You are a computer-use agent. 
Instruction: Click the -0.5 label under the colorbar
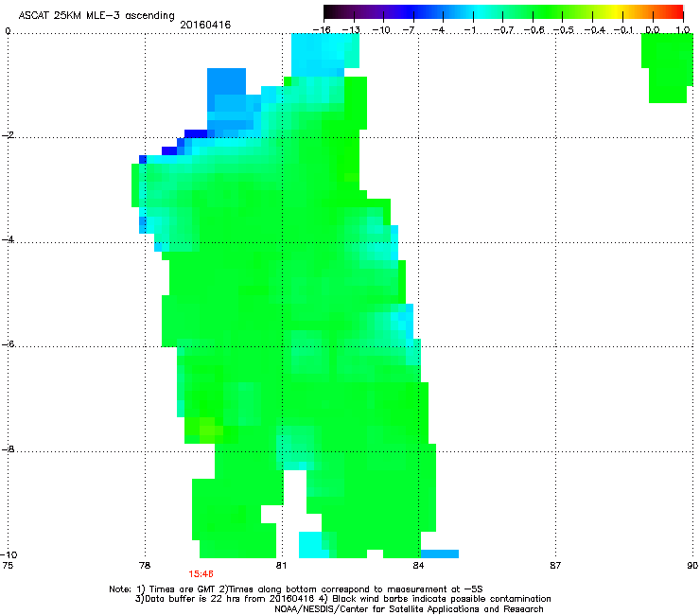point(564,30)
